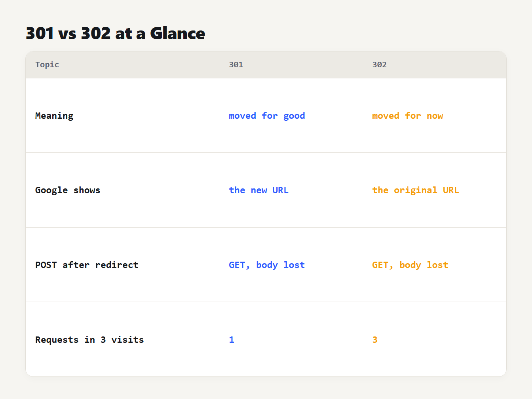Click the "moved for good" cell

pos(267,116)
